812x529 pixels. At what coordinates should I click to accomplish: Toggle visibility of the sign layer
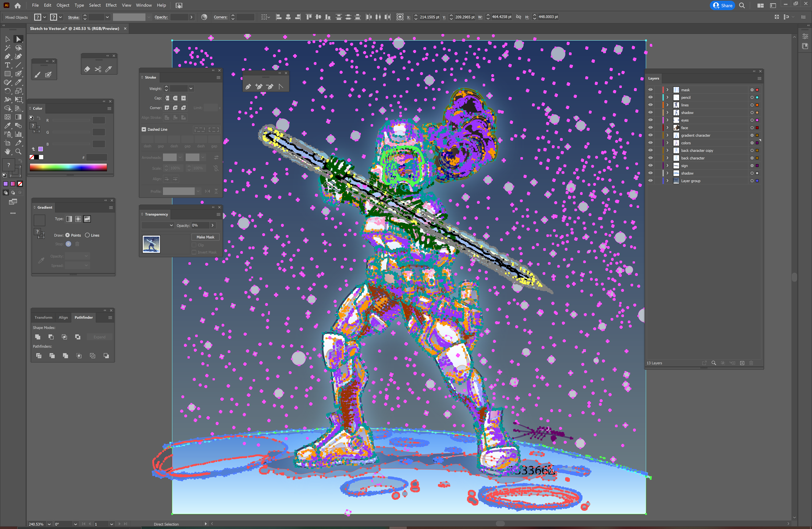point(650,165)
